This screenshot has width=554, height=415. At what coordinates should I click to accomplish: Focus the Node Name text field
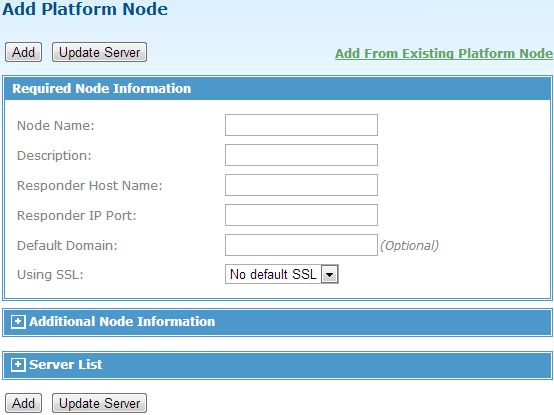click(301, 125)
